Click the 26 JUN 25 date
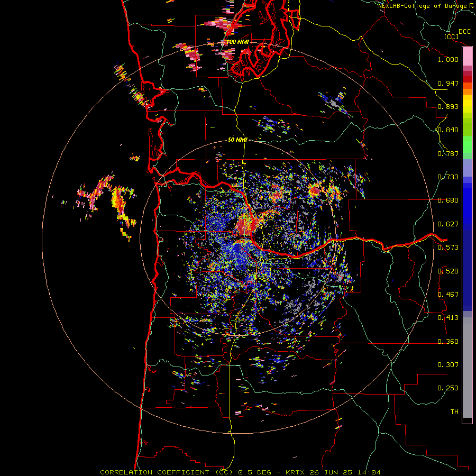This screenshot has width=476, height=476. point(331,472)
